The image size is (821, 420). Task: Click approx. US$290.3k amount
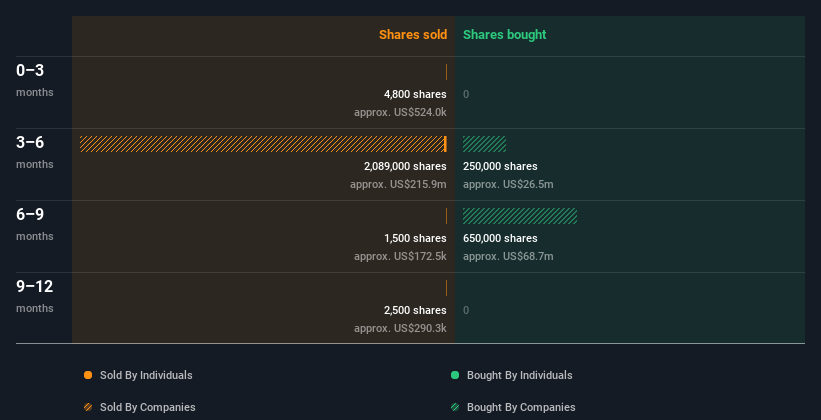(x=400, y=328)
